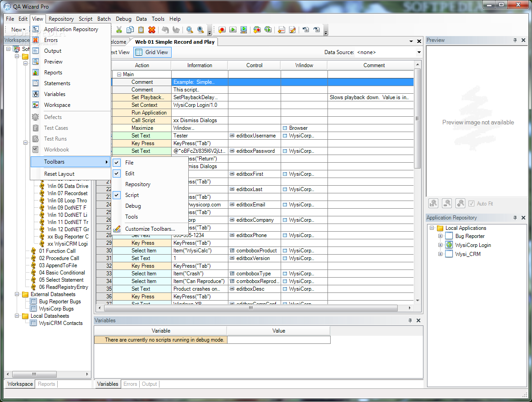Click the Find and Replace magnifier icon
Viewport: 532px width, 402px height.
(200, 30)
